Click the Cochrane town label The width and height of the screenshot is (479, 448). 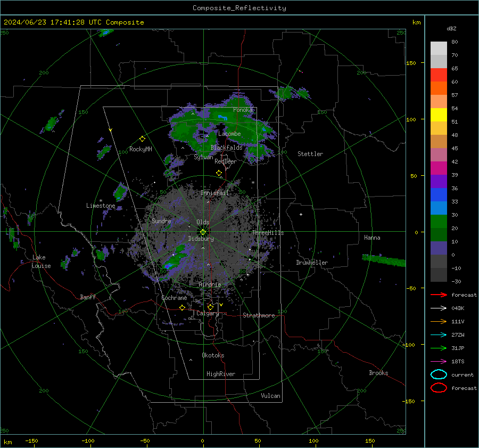point(174,298)
